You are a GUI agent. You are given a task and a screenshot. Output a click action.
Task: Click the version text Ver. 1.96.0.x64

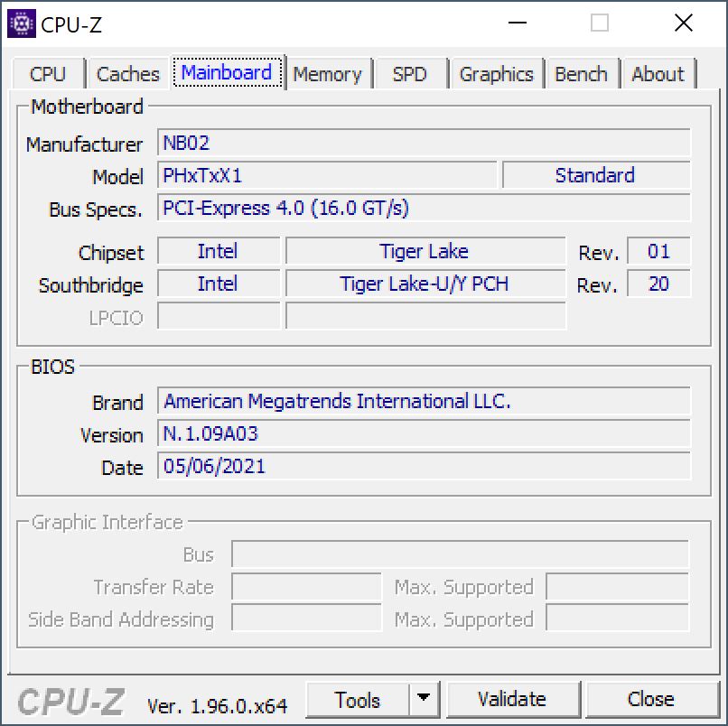(x=218, y=706)
